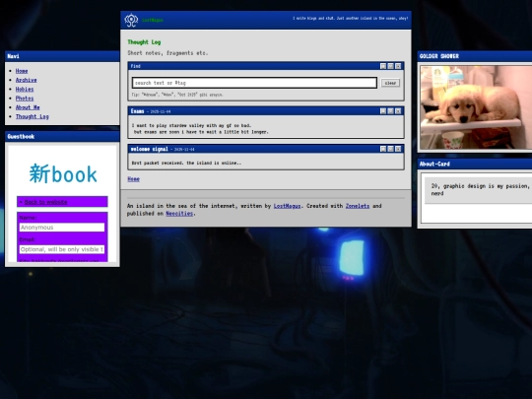The width and height of the screenshot is (532, 399).
Task: Open the Home link in Navi
Action: [22, 71]
